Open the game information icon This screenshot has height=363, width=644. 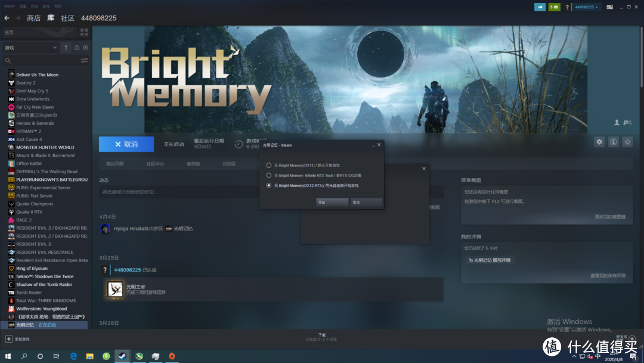(x=613, y=142)
